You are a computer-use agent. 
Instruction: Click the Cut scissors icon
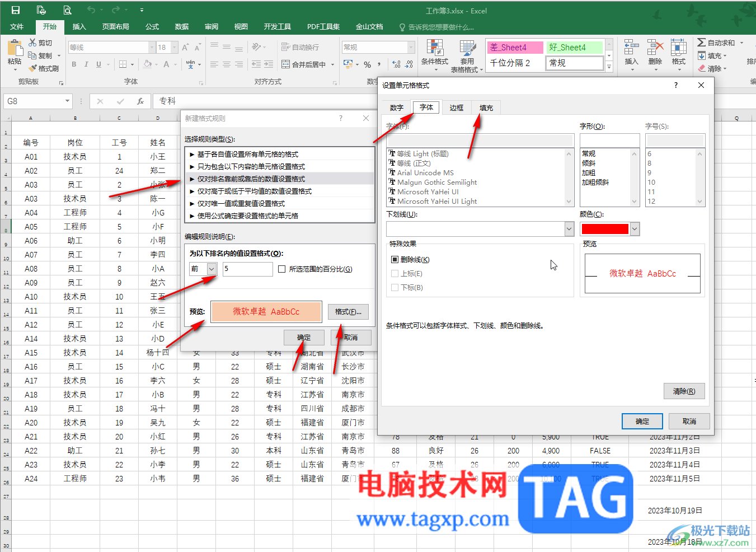pyautogui.click(x=33, y=43)
